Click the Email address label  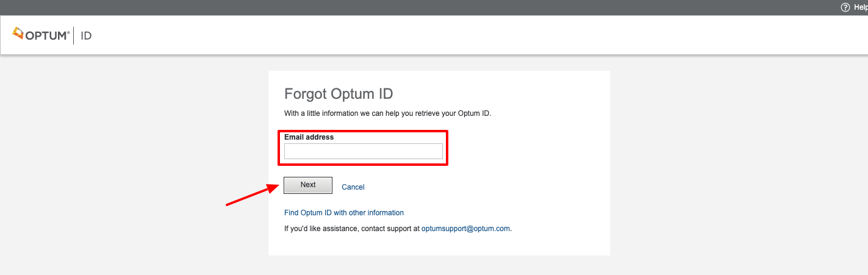[x=309, y=137]
